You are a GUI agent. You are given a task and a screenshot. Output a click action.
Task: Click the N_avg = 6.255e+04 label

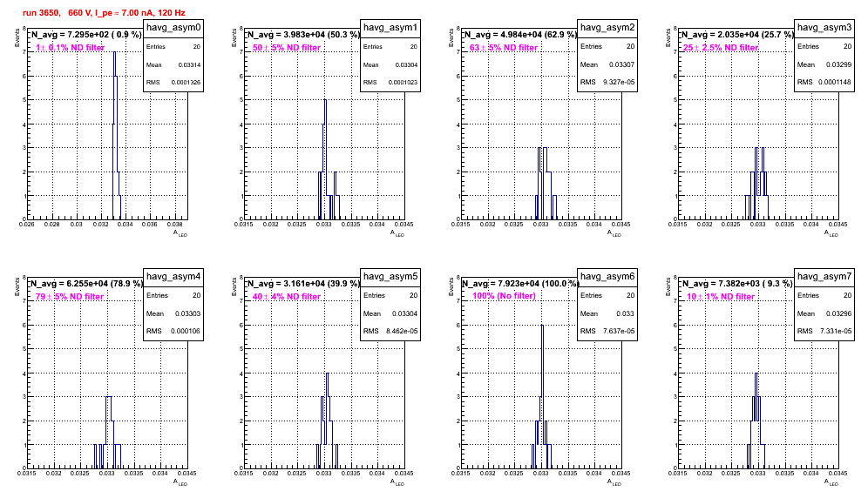(x=86, y=284)
